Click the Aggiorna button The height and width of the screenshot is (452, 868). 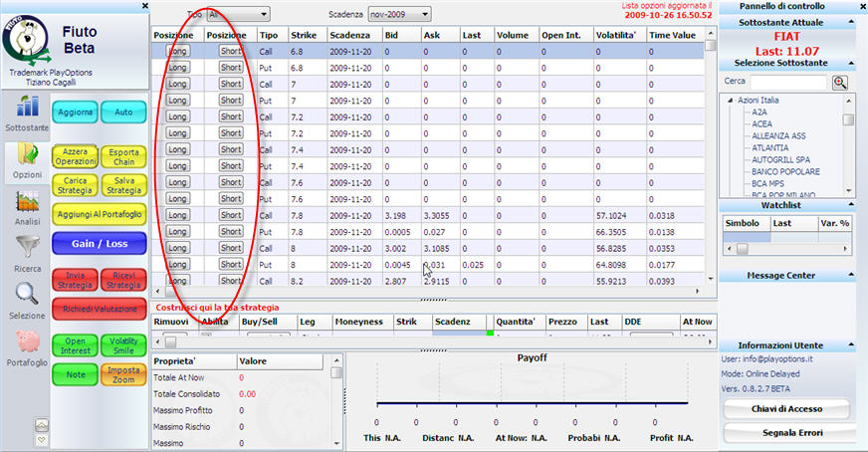pyautogui.click(x=76, y=112)
